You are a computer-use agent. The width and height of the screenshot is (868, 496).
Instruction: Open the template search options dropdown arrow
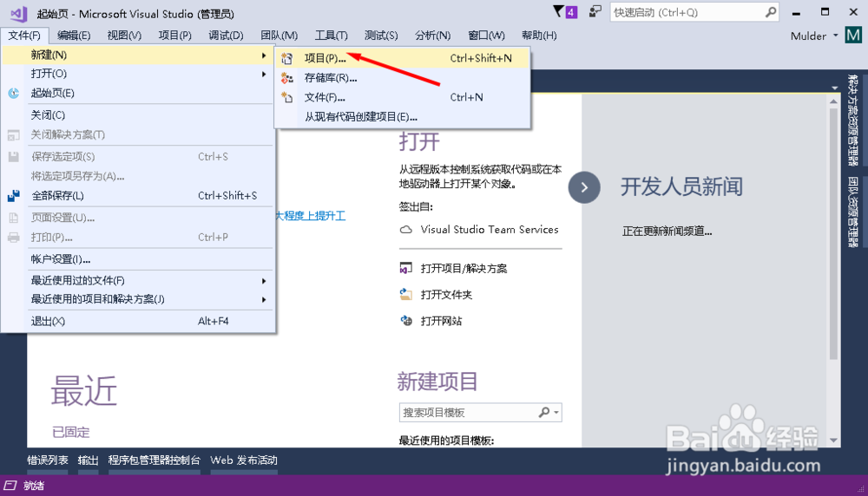pos(556,413)
